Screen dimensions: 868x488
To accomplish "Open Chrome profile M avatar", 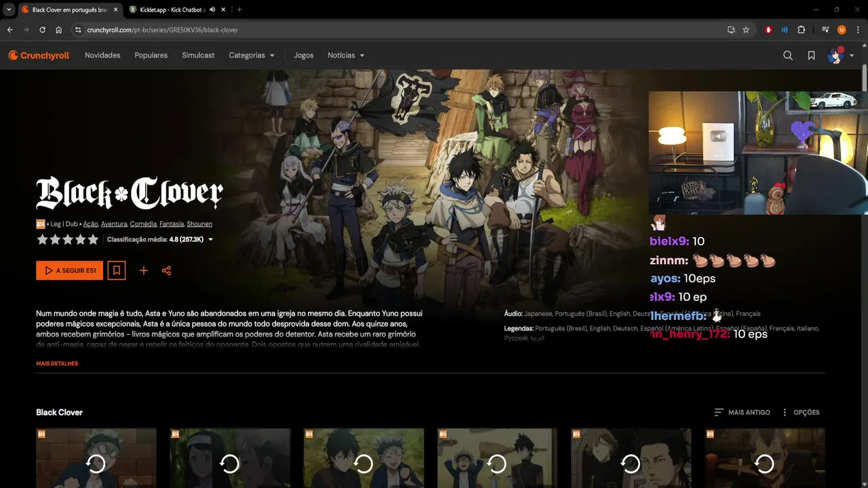I will 842,30.
